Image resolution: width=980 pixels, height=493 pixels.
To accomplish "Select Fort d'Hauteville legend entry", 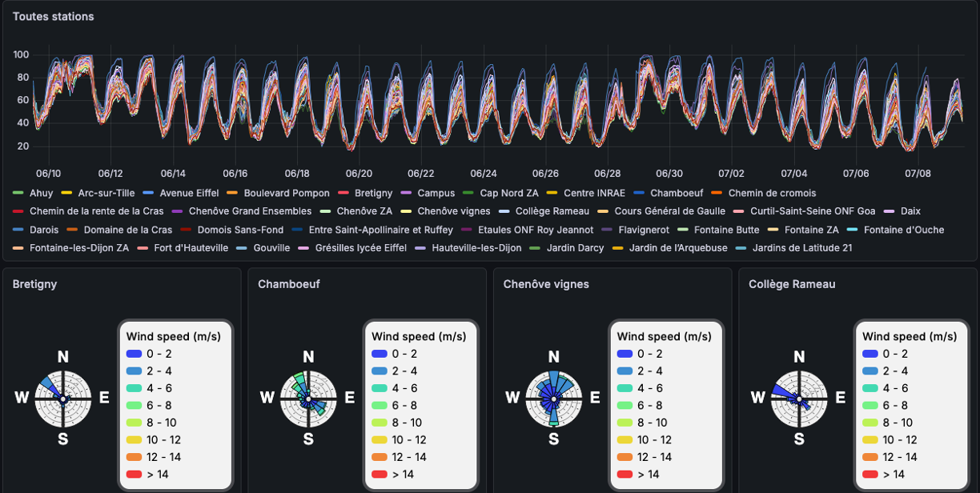I will [191, 248].
